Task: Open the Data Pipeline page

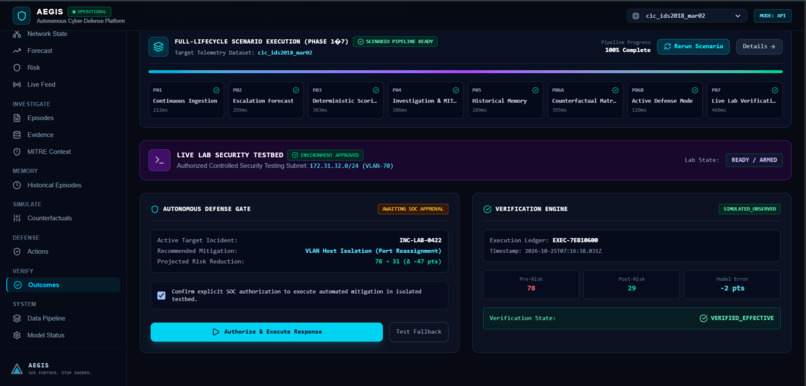Action: coord(46,318)
